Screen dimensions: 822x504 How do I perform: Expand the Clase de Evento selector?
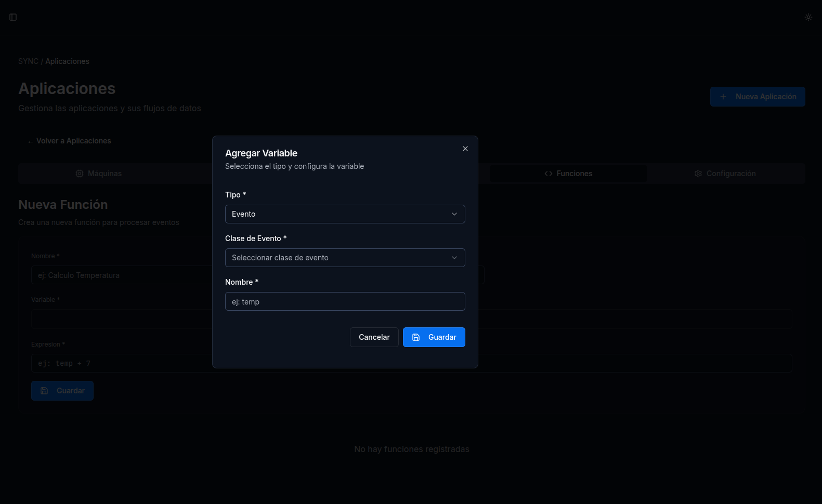pos(345,258)
